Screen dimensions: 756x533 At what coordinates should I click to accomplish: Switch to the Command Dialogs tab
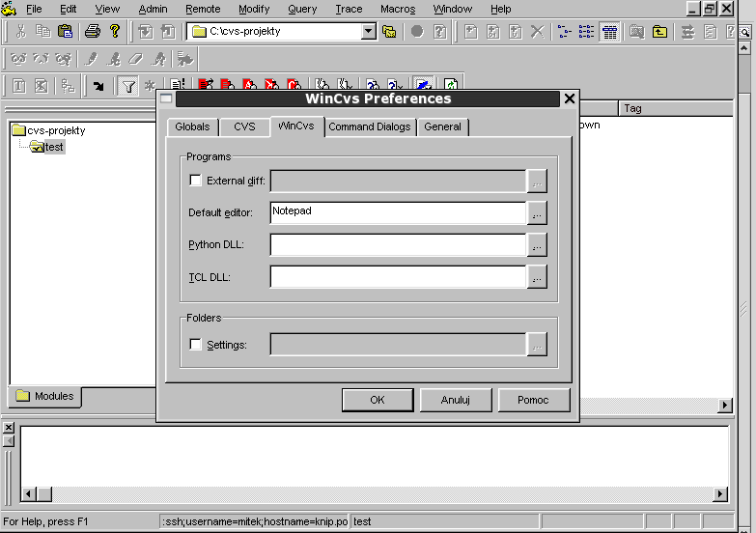[x=370, y=126]
